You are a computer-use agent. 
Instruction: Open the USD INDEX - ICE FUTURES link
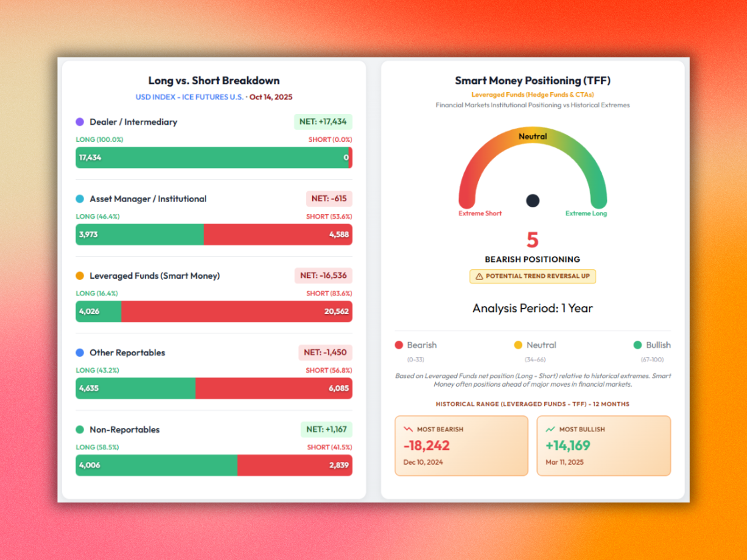point(189,97)
